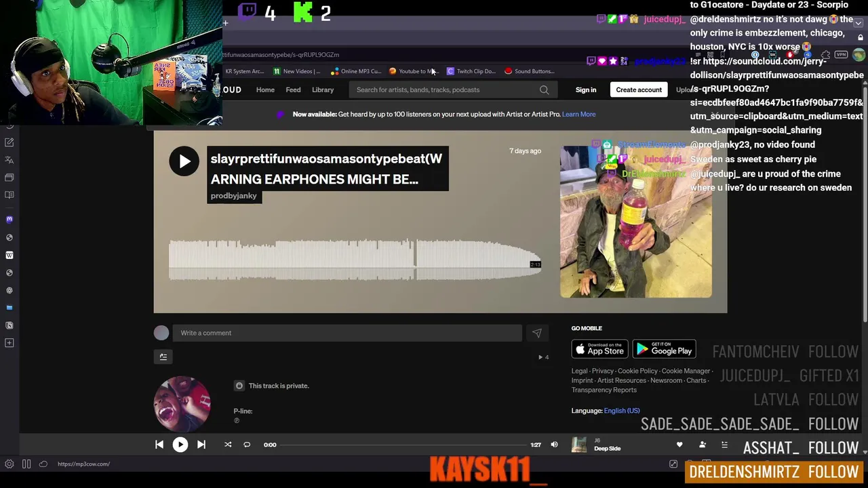
Task: Open the Newsroom footer link
Action: point(666,380)
